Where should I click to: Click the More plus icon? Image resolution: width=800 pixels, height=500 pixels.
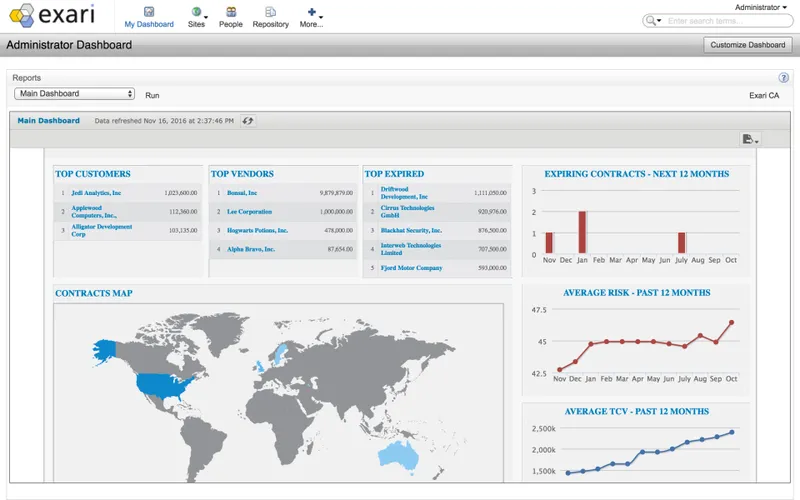click(312, 12)
